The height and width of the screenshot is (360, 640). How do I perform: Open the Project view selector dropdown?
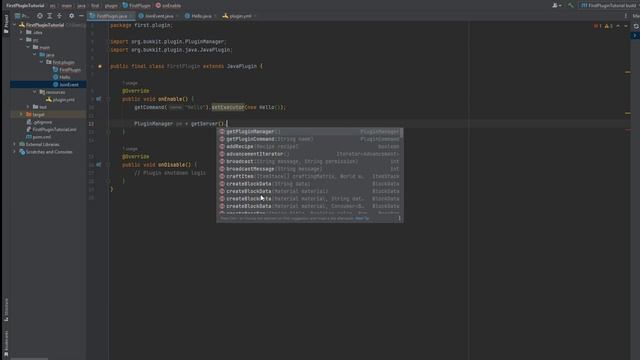pos(22,16)
